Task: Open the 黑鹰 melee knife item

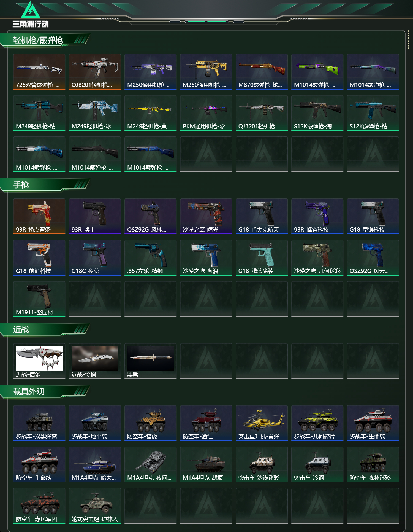Action: (x=151, y=361)
